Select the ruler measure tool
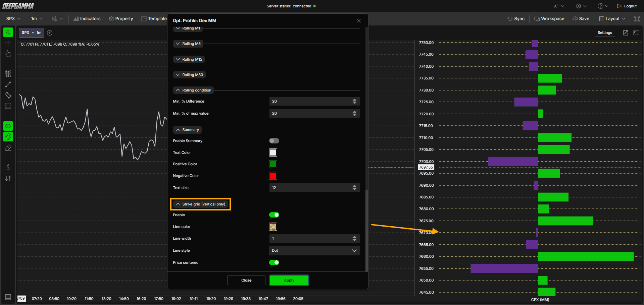 (x=8, y=95)
